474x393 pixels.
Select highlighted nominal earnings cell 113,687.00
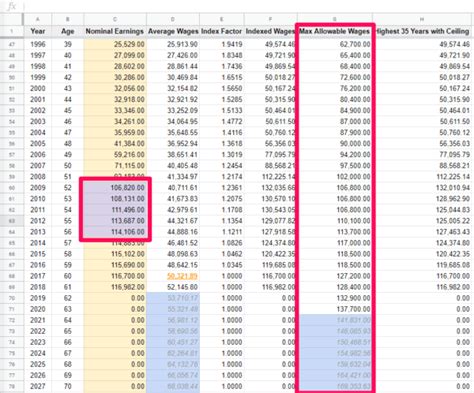tap(115, 221)
